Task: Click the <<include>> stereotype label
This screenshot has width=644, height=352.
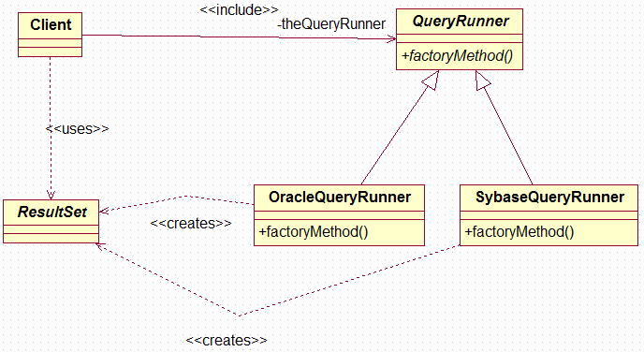Action: pyautogui.click(x=239, y=10)
